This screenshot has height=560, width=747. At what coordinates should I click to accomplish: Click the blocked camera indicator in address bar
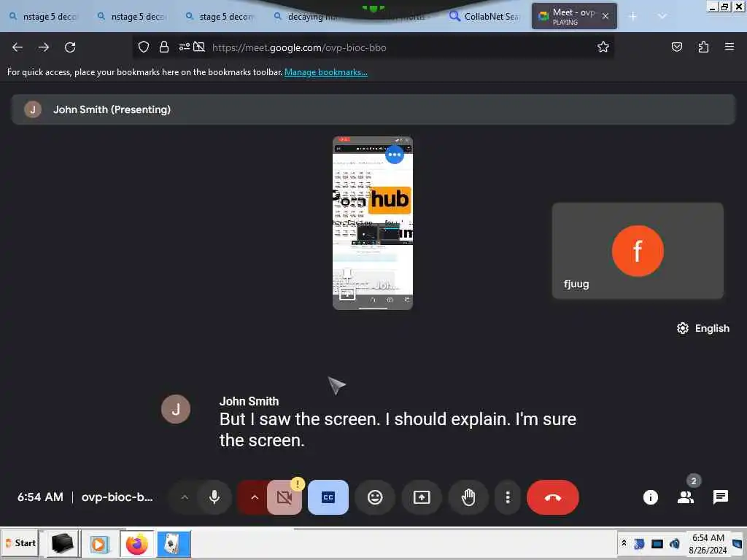coord(199,47)
